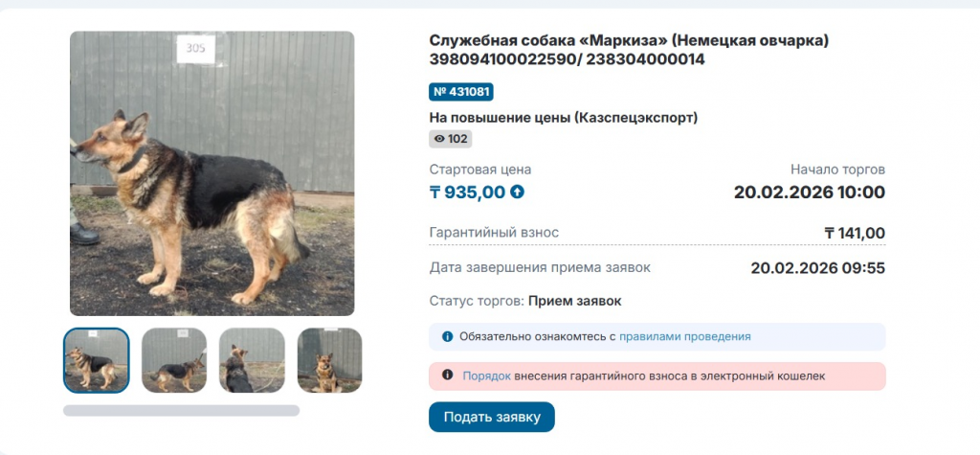Open the large main photo of the dog
The image size is (980, 455).
212,173
